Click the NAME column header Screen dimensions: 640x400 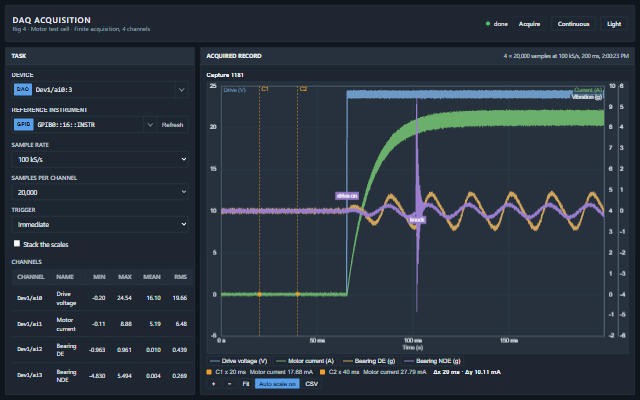click(65, 277)
